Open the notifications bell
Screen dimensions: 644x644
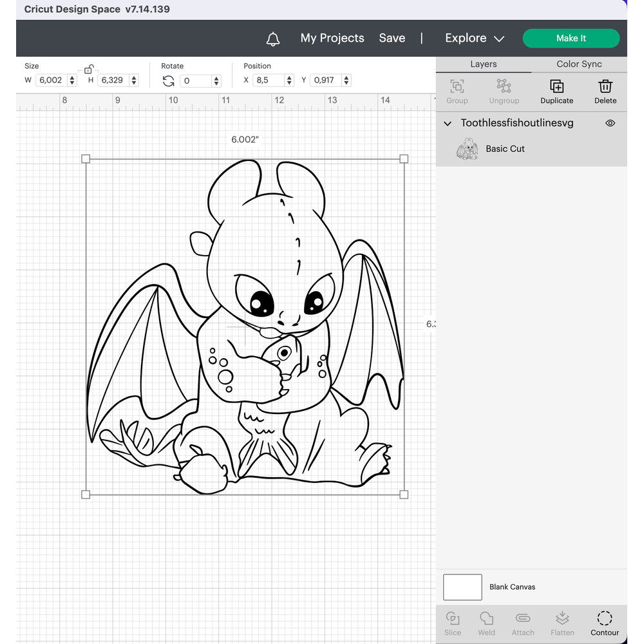pyautogui.click(x=273, y=39)
